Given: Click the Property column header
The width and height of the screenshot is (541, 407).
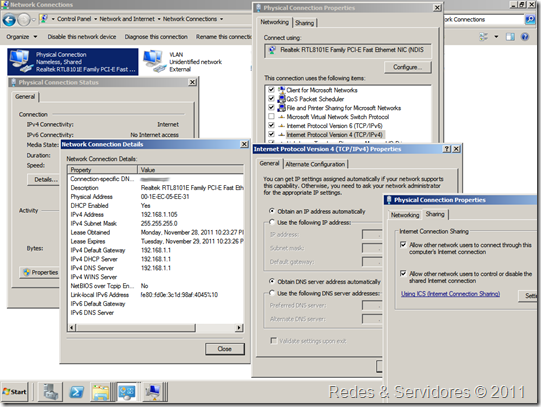Looking at the screenshot, I should click(x=102, y=170).
